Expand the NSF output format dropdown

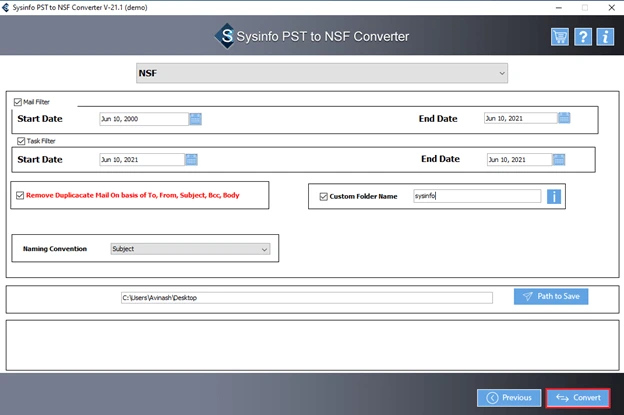(322, 73)
